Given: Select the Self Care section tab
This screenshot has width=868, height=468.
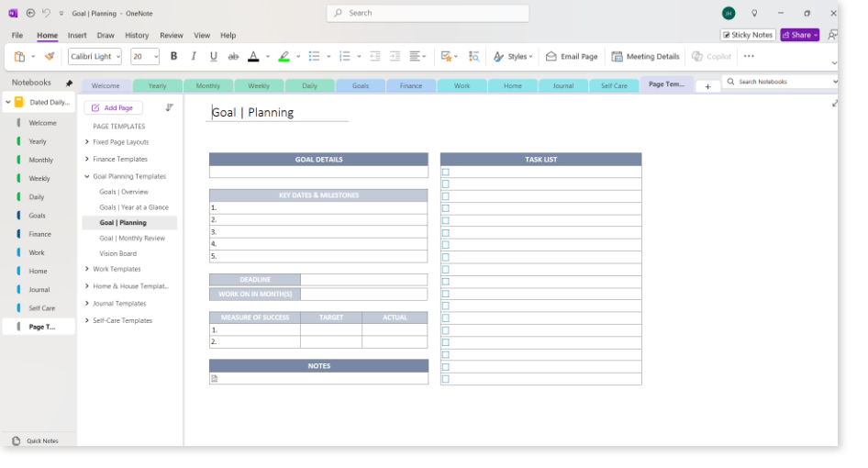Looking at the screenshot, I should click(x=614, y=86).
